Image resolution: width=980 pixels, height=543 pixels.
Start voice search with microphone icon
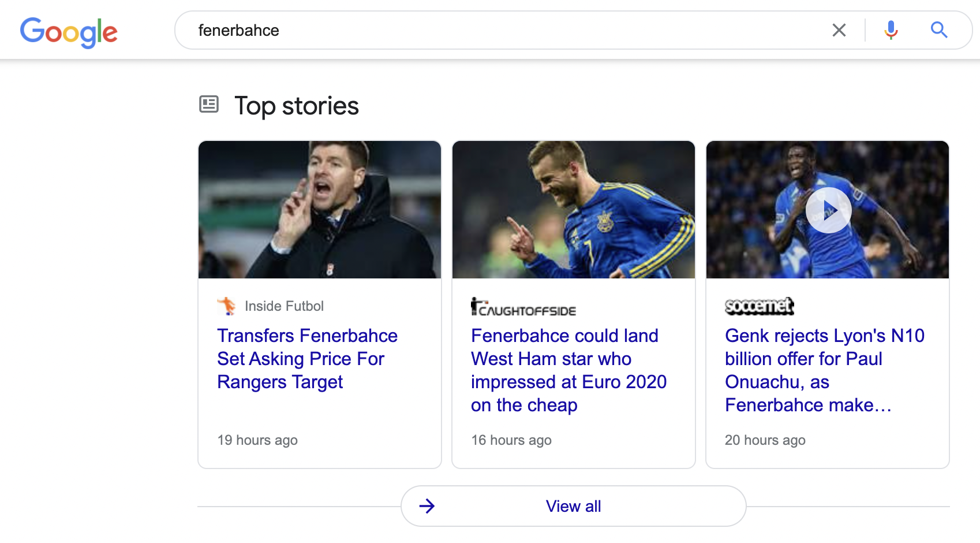click(891, 30)
